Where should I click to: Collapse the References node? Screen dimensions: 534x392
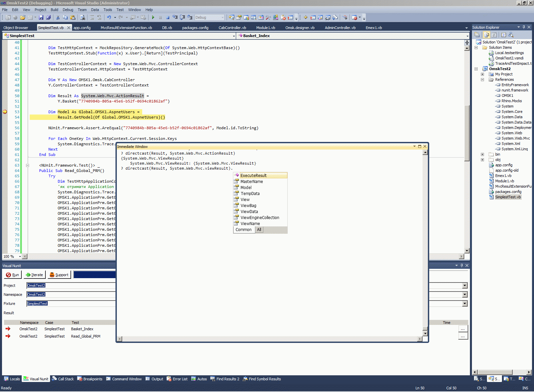[483, 79]
